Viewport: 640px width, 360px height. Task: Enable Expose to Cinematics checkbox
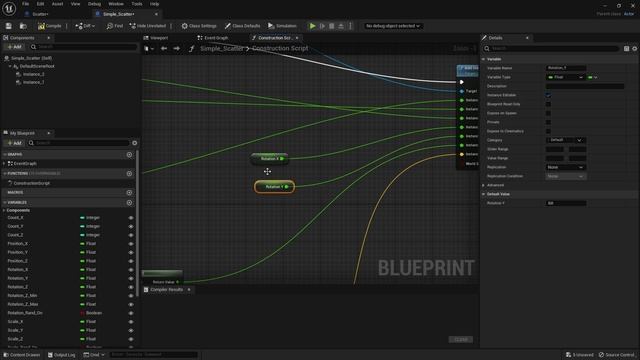click(548, 131)
